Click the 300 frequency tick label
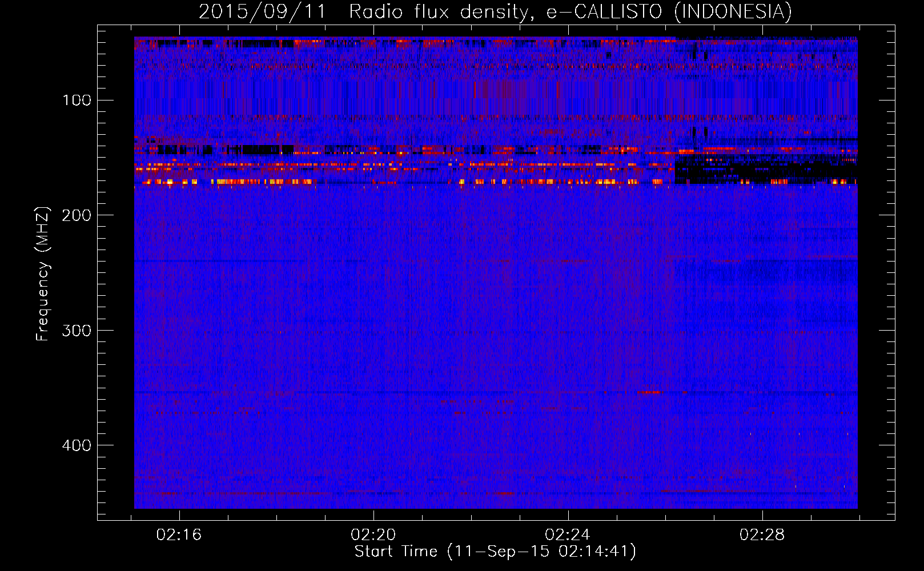 coord(75,331)
